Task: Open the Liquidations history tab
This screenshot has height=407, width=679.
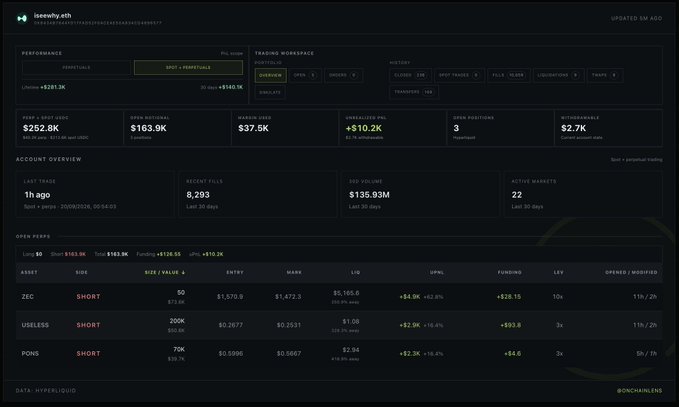Action: [559, 75]
